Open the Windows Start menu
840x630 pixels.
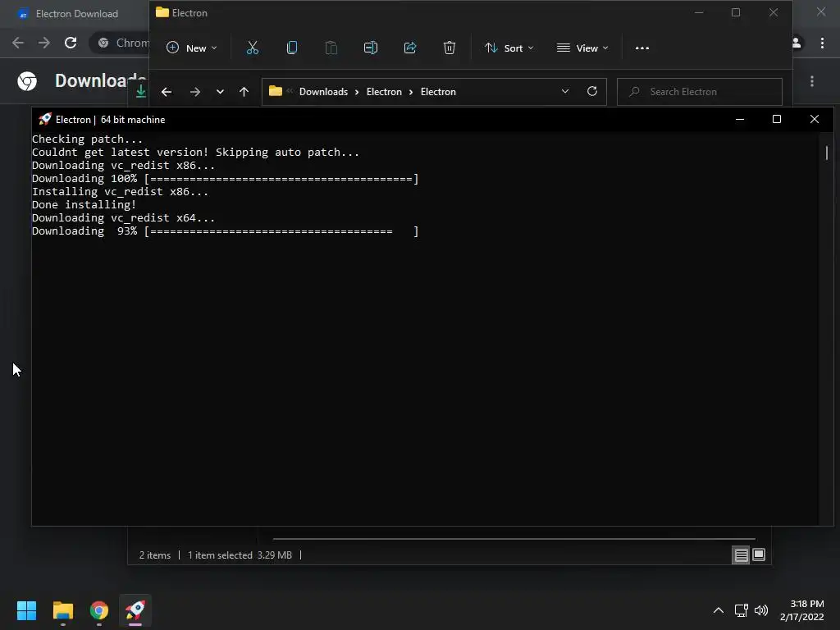click(26, 610)
